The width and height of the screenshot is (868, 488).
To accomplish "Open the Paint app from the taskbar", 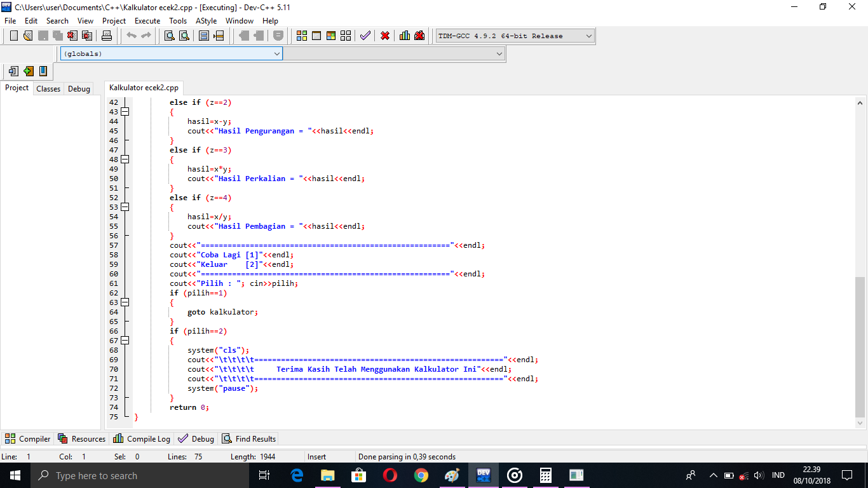I will click(x=452, y=475).
